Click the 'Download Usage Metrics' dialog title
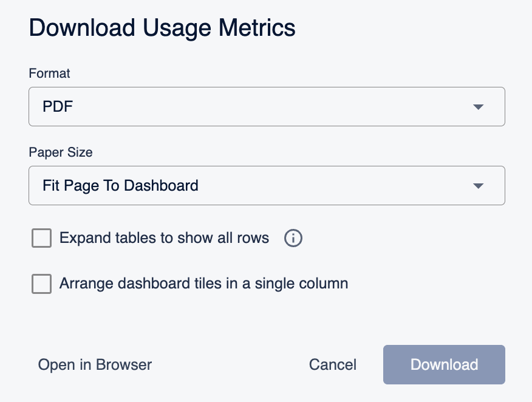This screenshot has width=532, height=402. pos(162,28)
